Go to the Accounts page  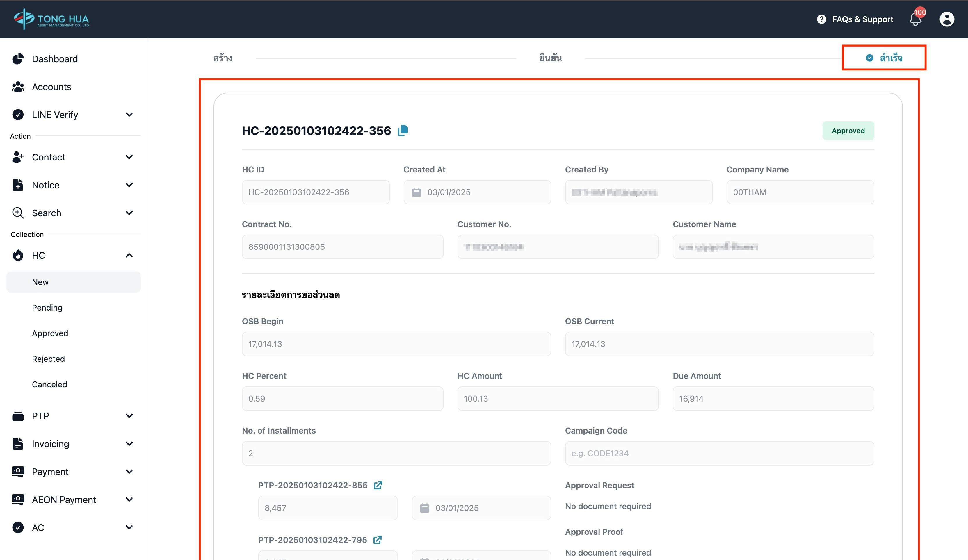(x=51, y=87)
